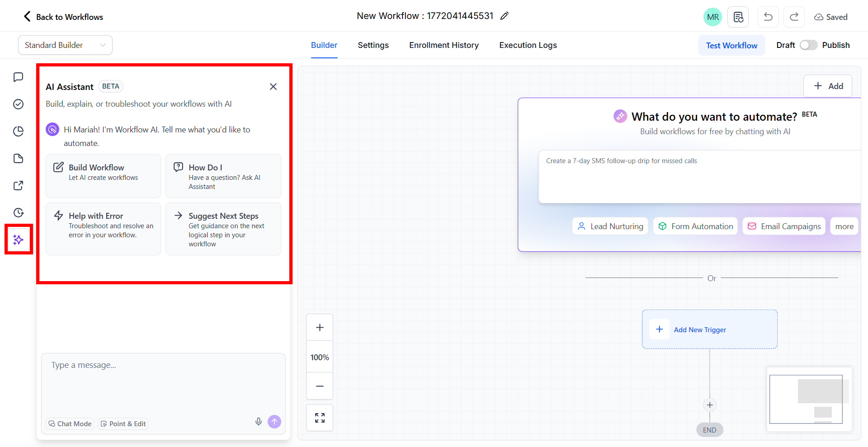Click the plus node above END
868x447 pixels.
pyautogui.click(x=710, y=405)
